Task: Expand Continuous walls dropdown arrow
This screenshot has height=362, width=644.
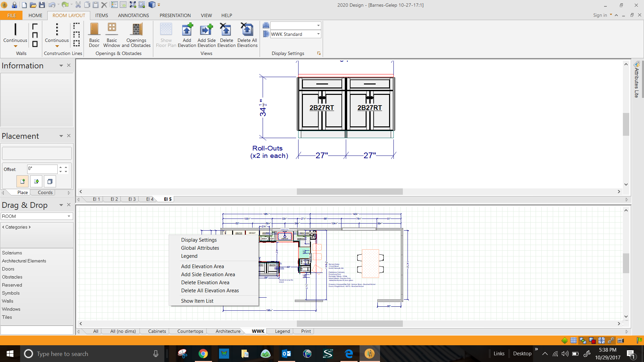Action: [15, 46]
